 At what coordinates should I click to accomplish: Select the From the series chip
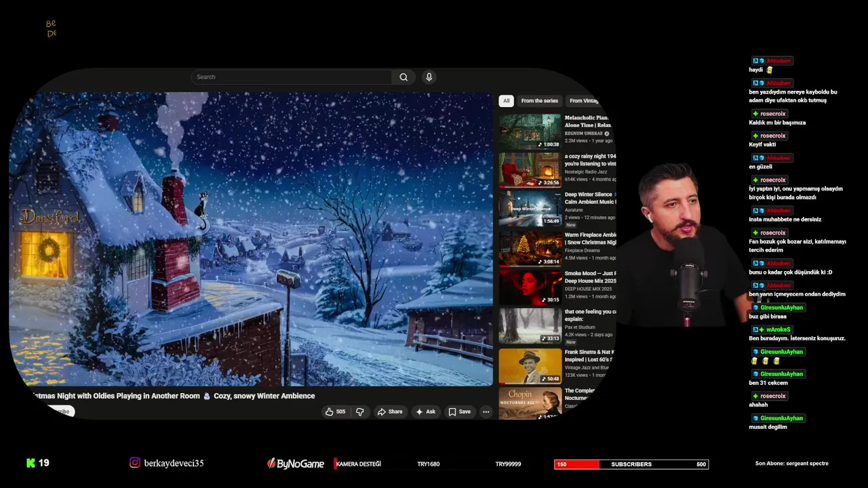pos(539,101)
